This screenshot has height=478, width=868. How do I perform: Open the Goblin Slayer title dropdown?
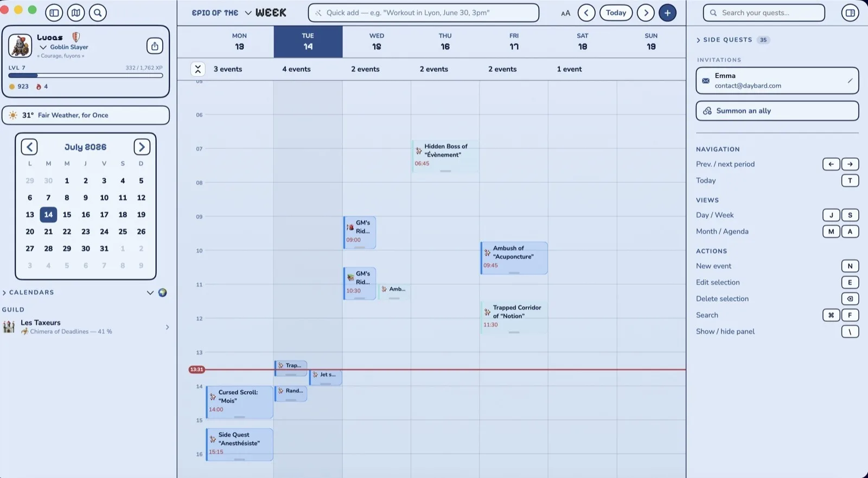43,47
